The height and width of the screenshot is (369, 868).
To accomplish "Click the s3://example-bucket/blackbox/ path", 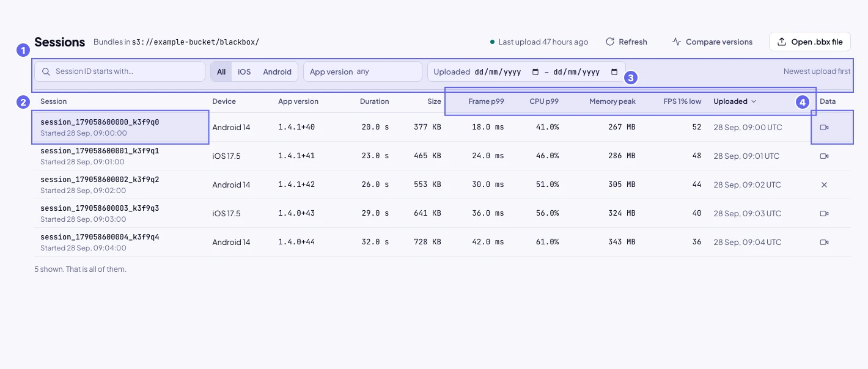I will pyautogui.click(x=196, y=42).
